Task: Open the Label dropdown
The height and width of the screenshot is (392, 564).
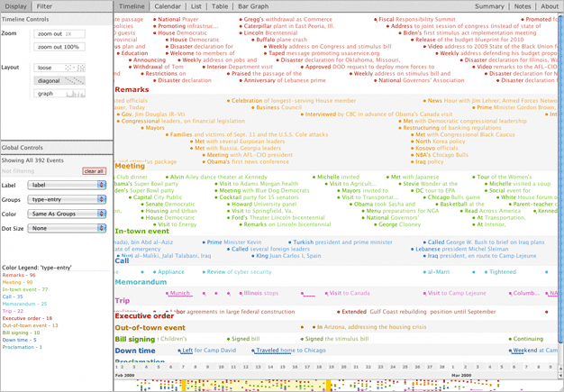Action: (x=67, y=185)
